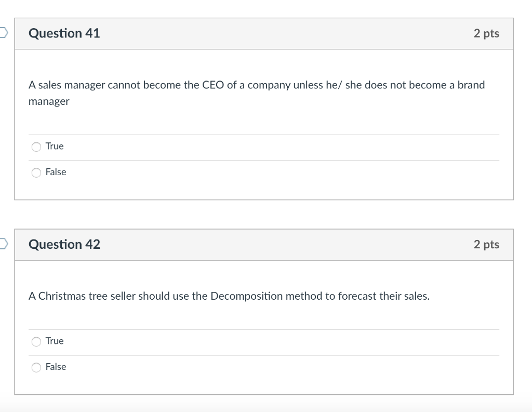This screenshot has width=532, height=412.
Task: Select False for Question 42
Action: [36, 367]
